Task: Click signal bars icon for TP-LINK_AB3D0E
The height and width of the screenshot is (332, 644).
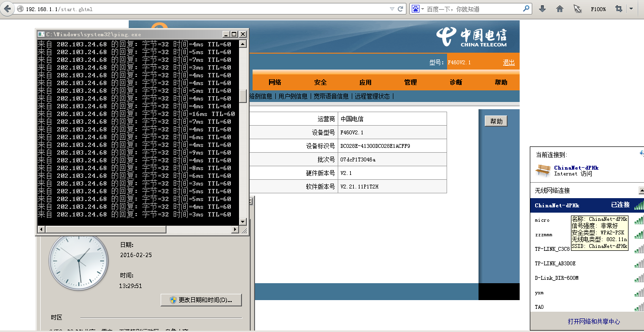Action: coord(639,264)
